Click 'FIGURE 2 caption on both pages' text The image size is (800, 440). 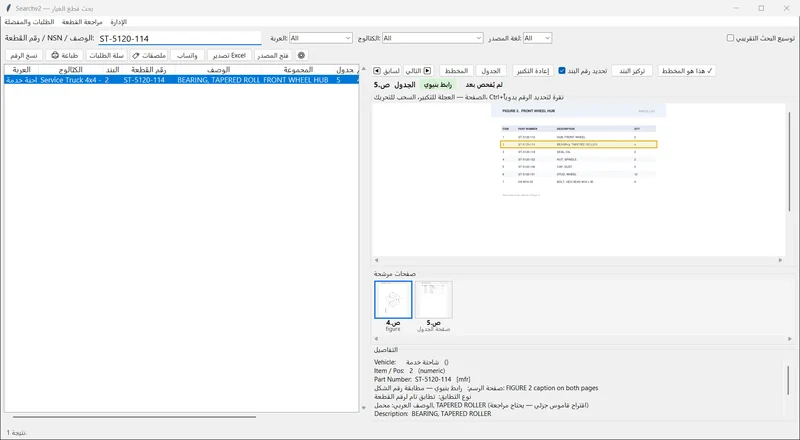tap(552, 388)
